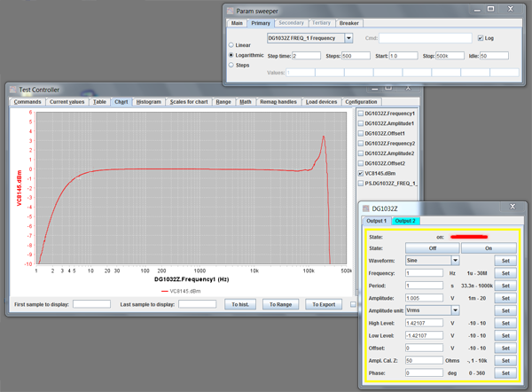Enable DG1032Z.Amplitude1 chart checkbox
Screen dimensions: 532x392
[361, 123]
